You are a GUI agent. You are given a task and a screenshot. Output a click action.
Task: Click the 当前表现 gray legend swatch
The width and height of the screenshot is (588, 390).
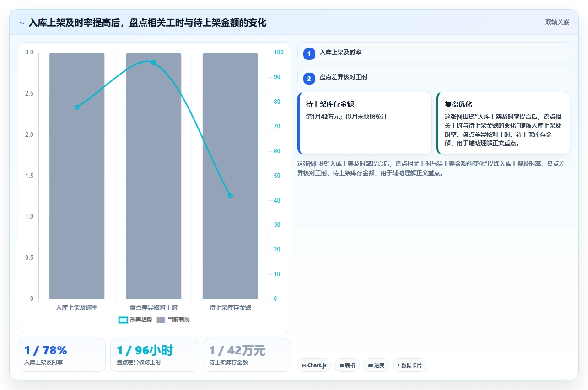pos(161,320)
